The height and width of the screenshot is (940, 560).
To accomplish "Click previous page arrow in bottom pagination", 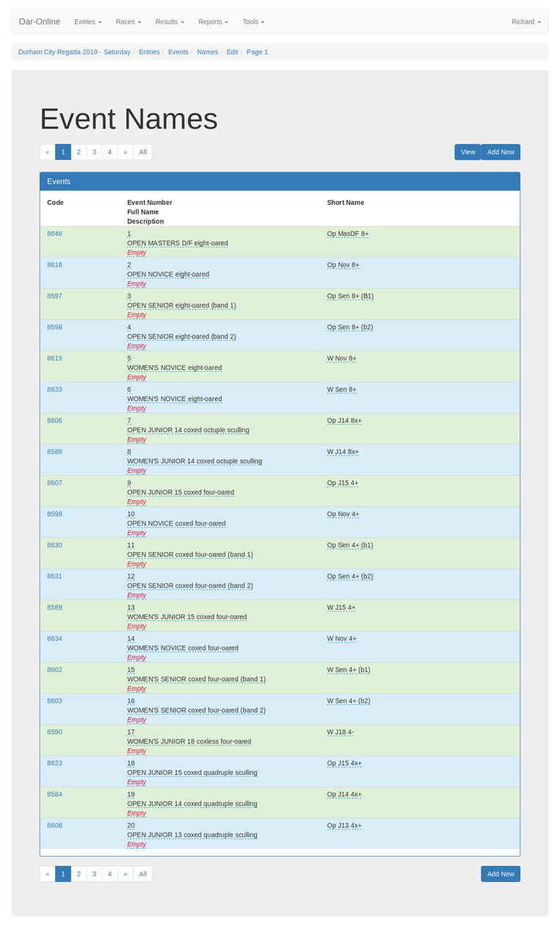I will pos(48,874).
